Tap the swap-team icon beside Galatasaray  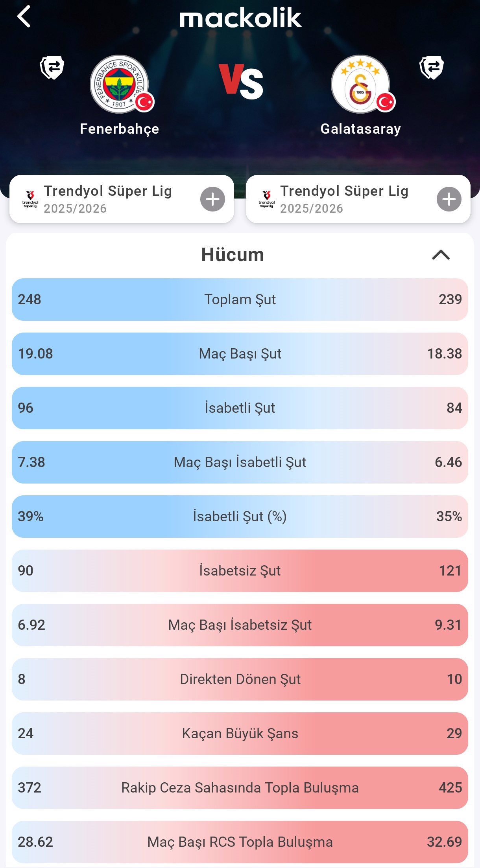click(432, 67)
